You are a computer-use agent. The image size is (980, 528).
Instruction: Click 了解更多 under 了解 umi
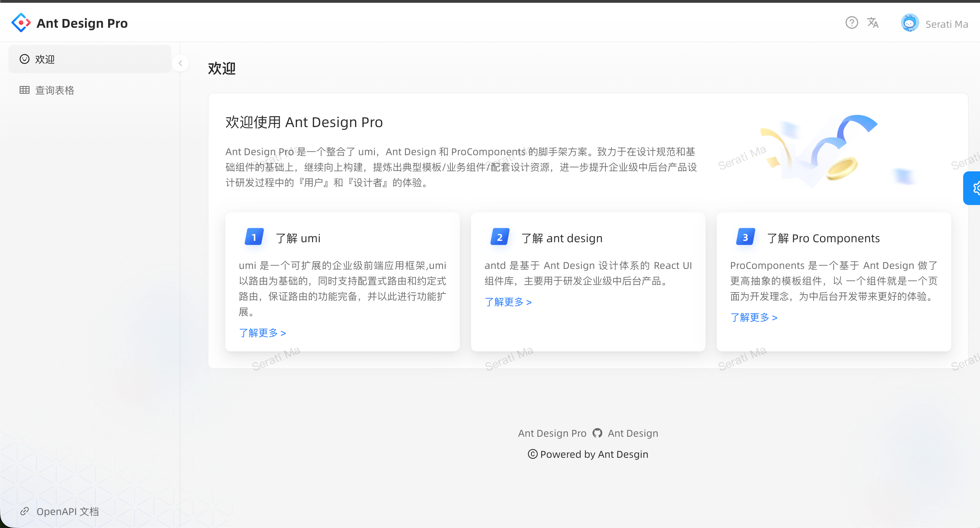coord(262,333)
